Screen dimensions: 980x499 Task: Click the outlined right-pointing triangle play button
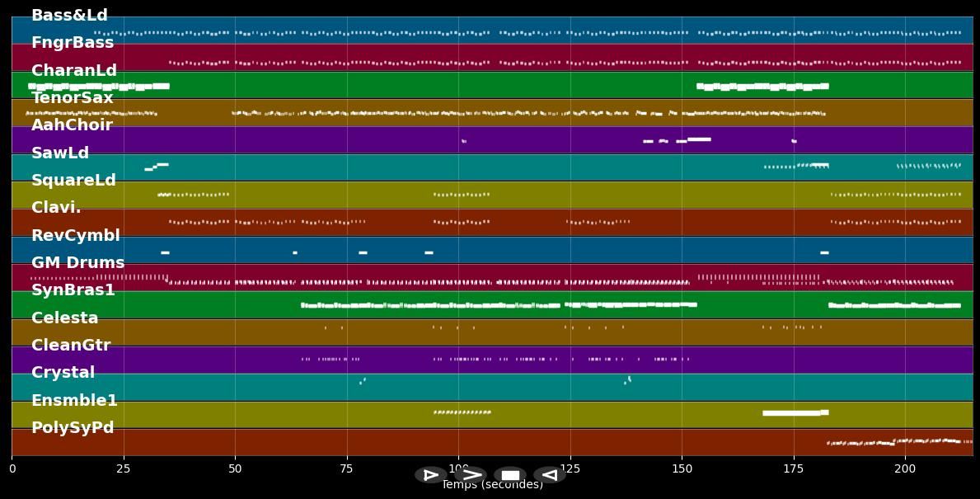point(431,474)
